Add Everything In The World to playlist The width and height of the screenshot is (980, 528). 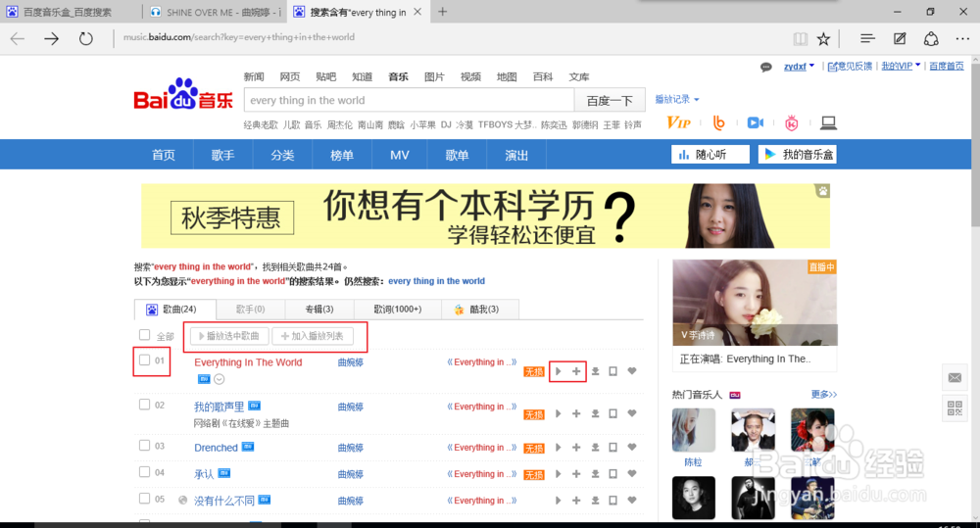[x=576, y=371]
